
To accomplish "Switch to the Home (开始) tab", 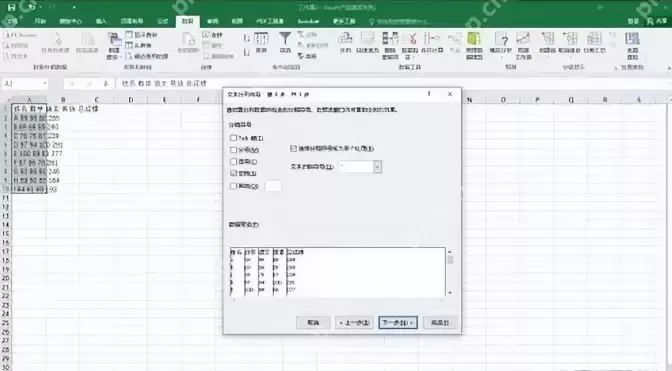I will (40, 21).
